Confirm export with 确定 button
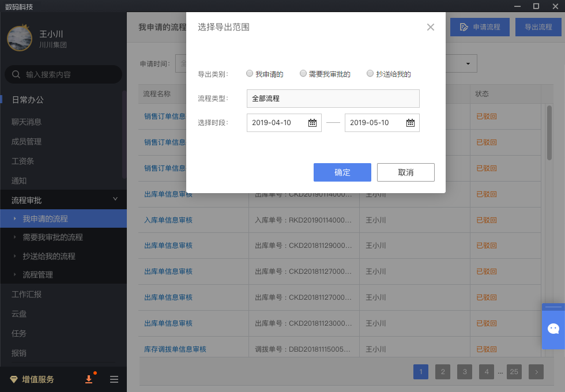 (342, 172)
